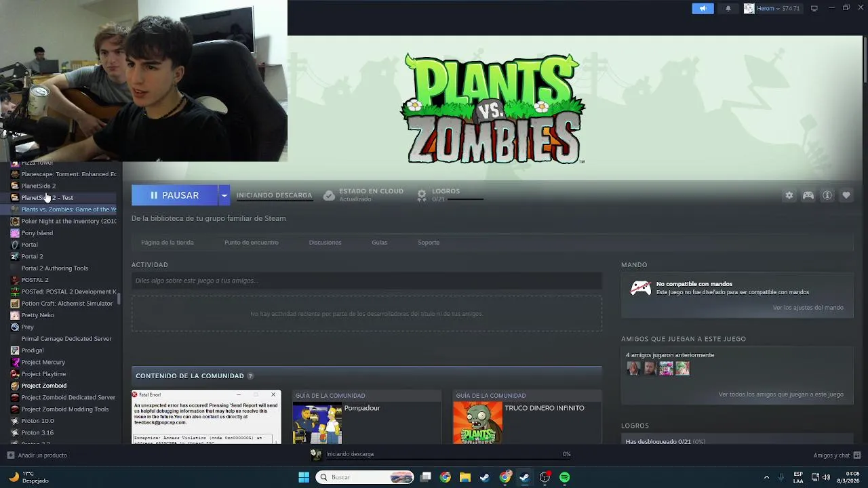Open the dropdown arrow beside PAUSAR
Viewport: 868px width, 488px height.
(x=224, y=195)
